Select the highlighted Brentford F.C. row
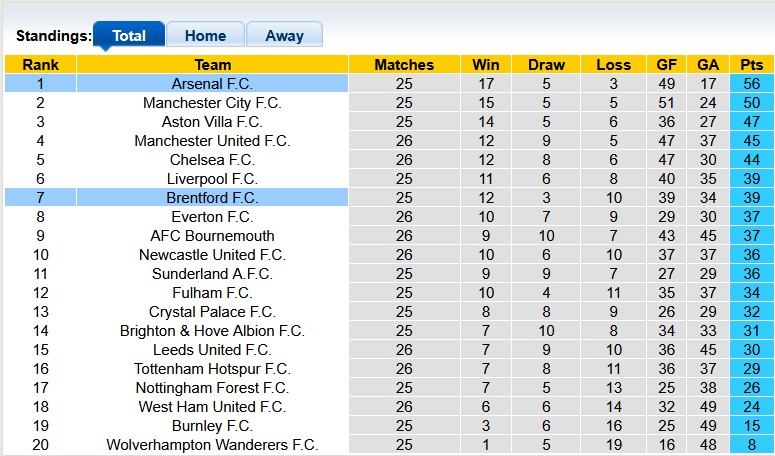Image resolution: width=775 pixels, height=456 pixels. coord(212,198)
